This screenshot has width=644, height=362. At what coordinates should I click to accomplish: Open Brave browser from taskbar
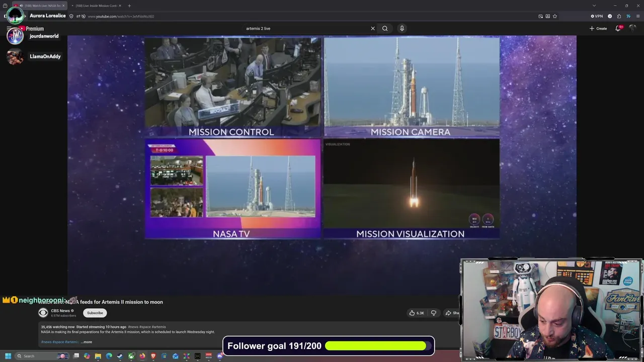[153, 356]
